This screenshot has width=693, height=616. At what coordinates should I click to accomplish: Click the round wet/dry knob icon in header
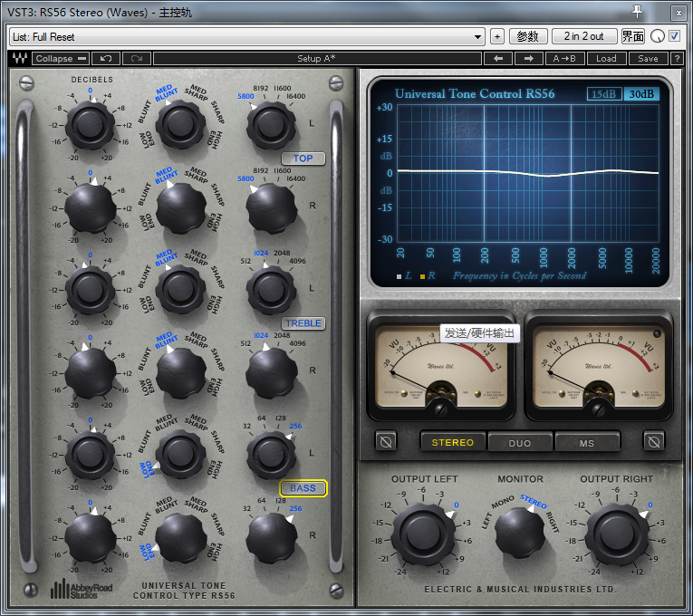[x=658, y=36]
